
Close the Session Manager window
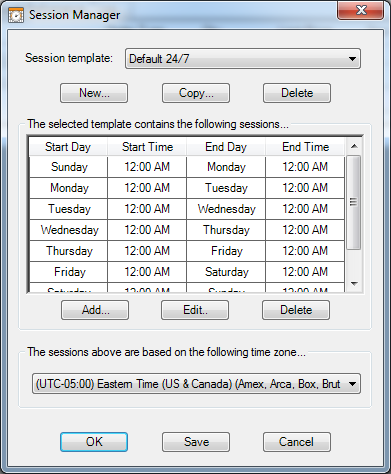click(x=360, y=10)
